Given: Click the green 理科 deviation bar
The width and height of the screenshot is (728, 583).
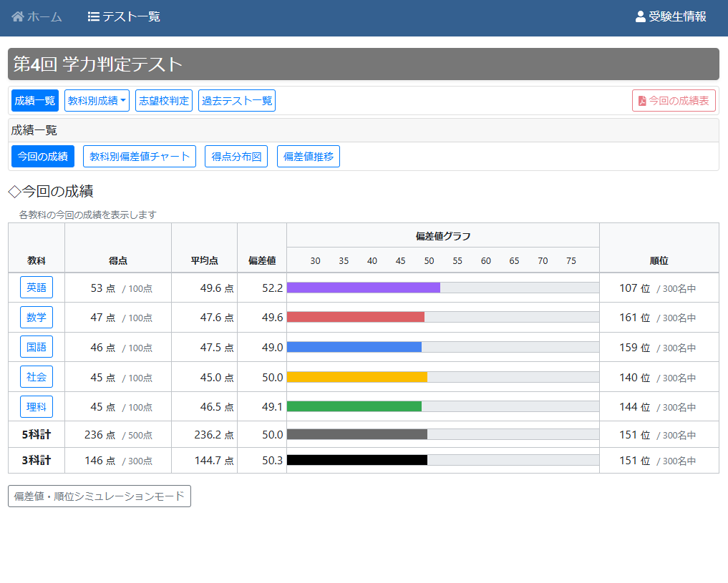Looking at the screenshot, I should click(x=354, y=406).
